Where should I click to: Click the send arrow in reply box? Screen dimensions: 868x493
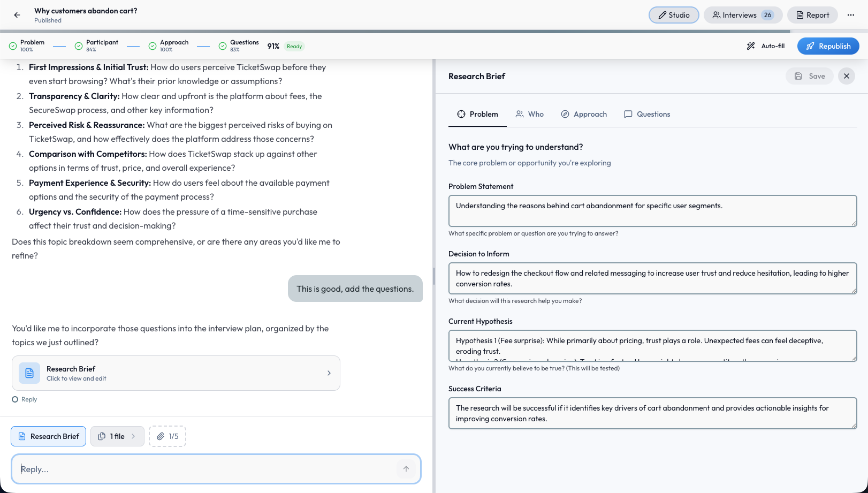(x=406, y=469)
